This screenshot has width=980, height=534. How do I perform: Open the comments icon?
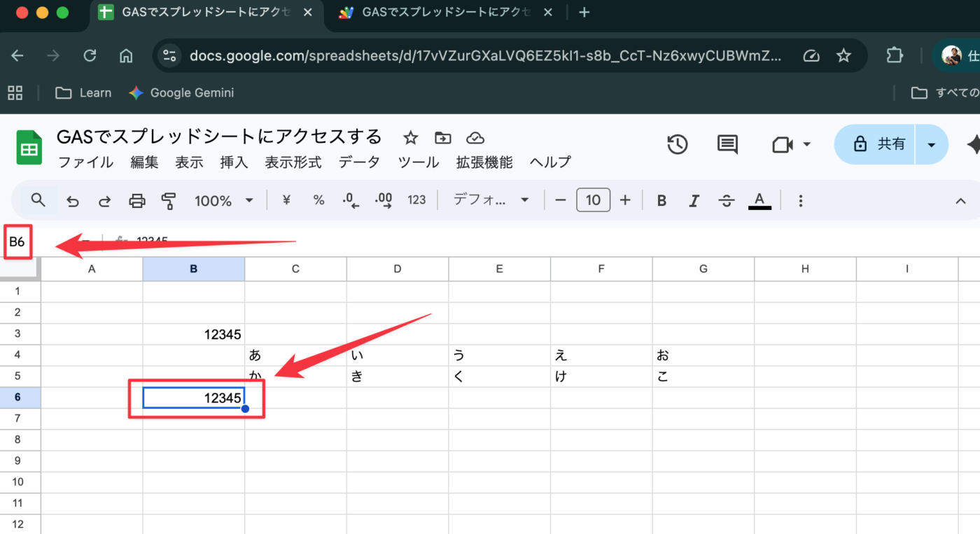click(727, 145)
